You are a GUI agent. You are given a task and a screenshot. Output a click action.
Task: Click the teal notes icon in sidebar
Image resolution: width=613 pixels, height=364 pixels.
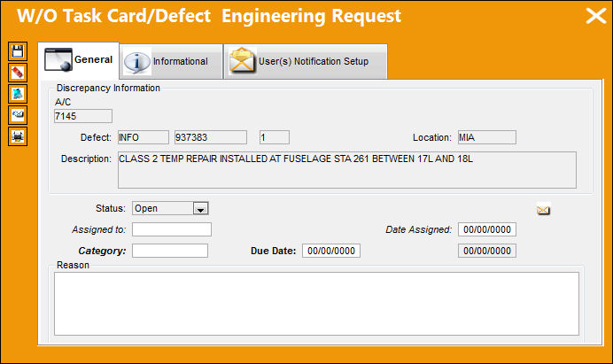click(x=18, y=94)
